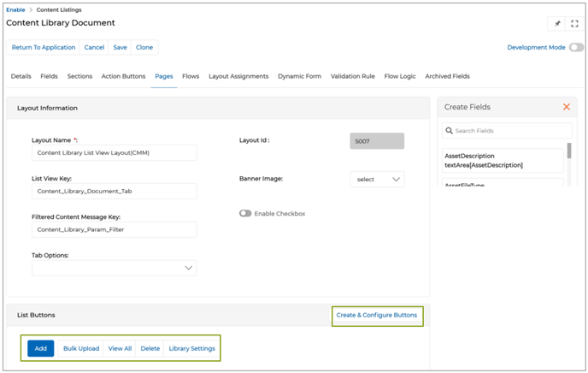This screenshot has height=373, width=588.
Task: Open Create & Configure Buttons link
Action: (x=377, y=315)
